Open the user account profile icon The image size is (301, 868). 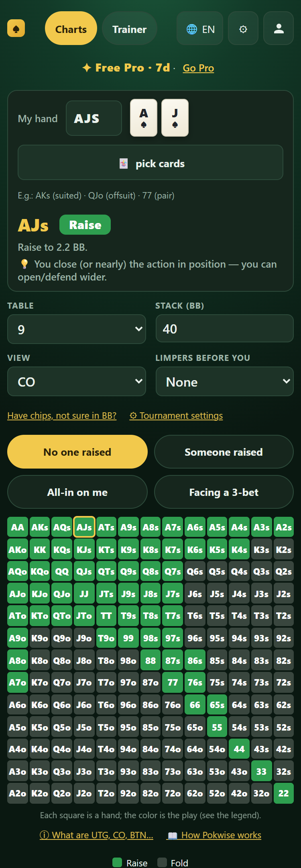tap(279, 28)
